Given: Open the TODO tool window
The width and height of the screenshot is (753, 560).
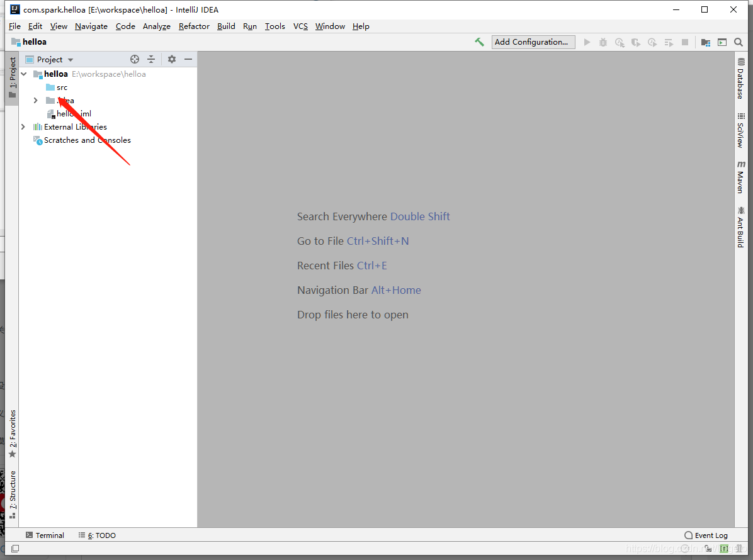Looking at the screenshot, I should [97, 535].
